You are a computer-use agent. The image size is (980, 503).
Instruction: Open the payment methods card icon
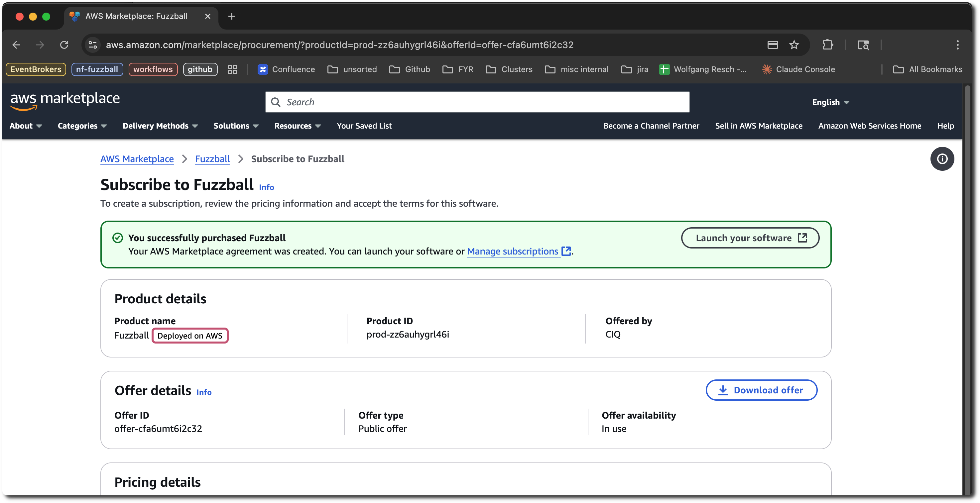[773, 45]
